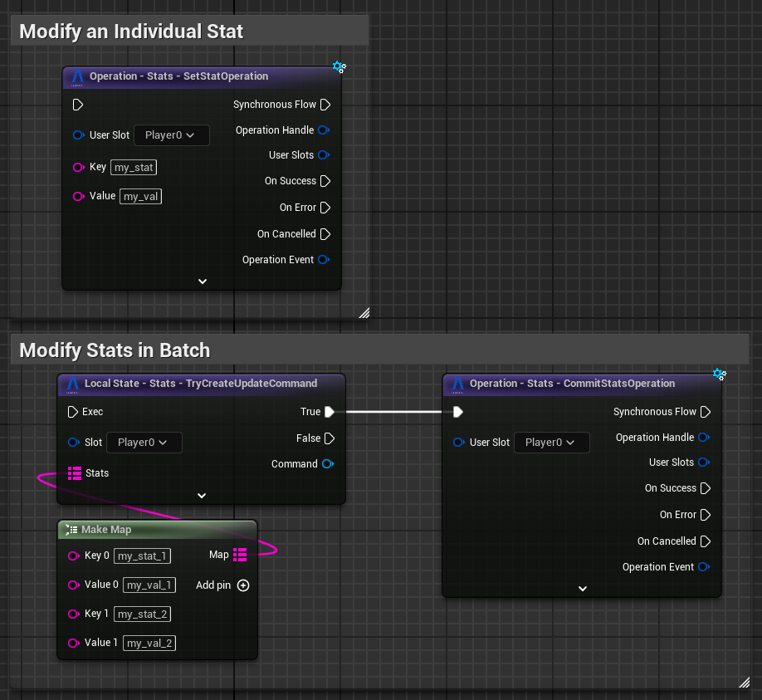The width and height of the screenshot is (762, 700).
Task: Click the True execution output pin
Action: [x=330, y=412]
